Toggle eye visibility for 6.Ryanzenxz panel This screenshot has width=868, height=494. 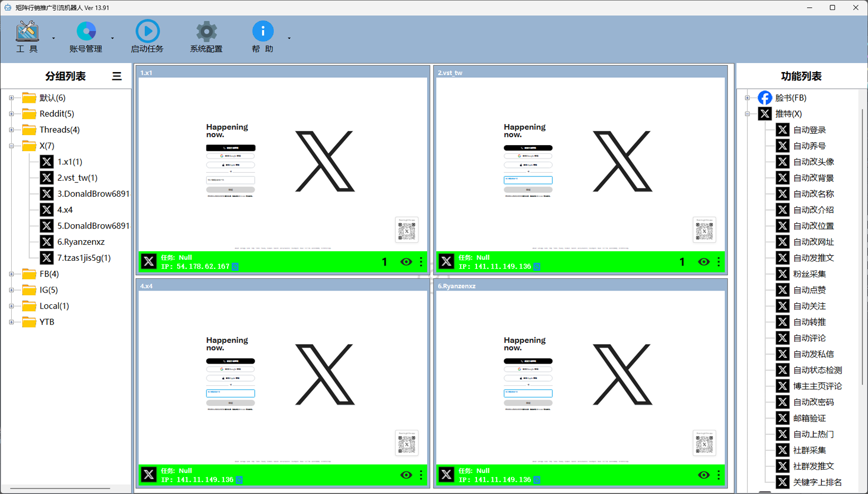(x=704, y=475)
